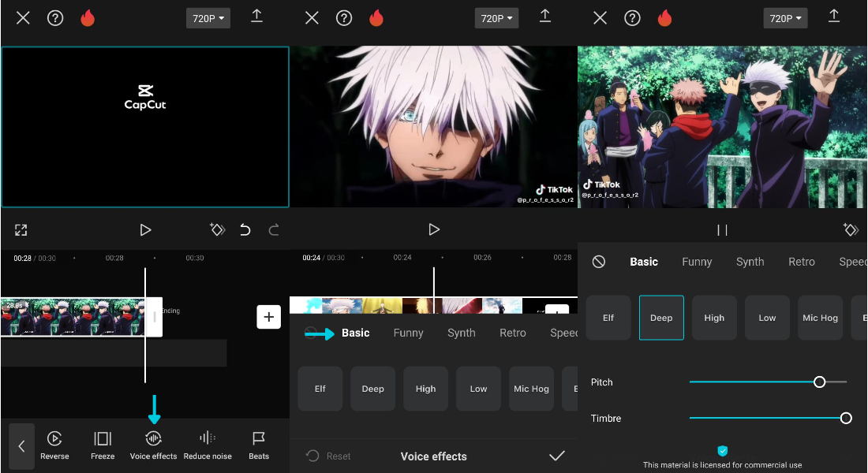Open the 720P resolution dropdown in middle panel
This screenshot has height=473, width=868.
496,18
